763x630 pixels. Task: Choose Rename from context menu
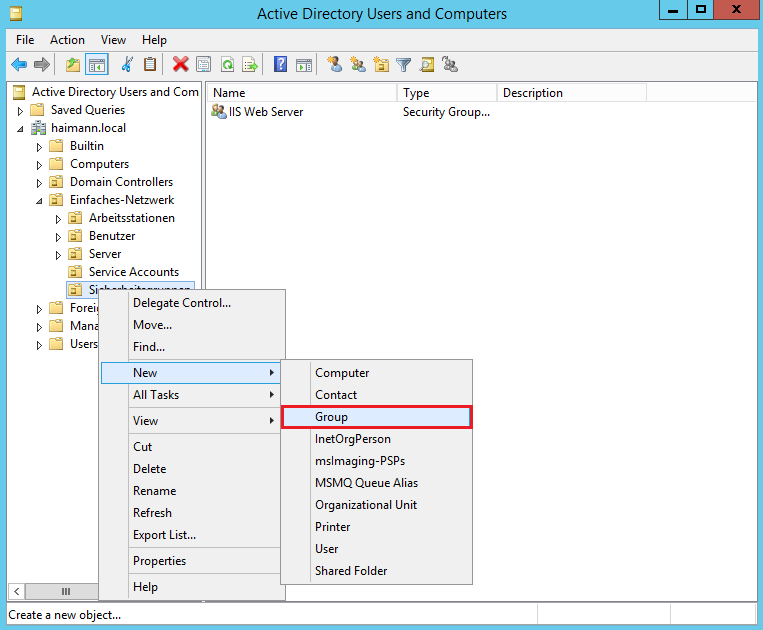click(x=191, y=491)
